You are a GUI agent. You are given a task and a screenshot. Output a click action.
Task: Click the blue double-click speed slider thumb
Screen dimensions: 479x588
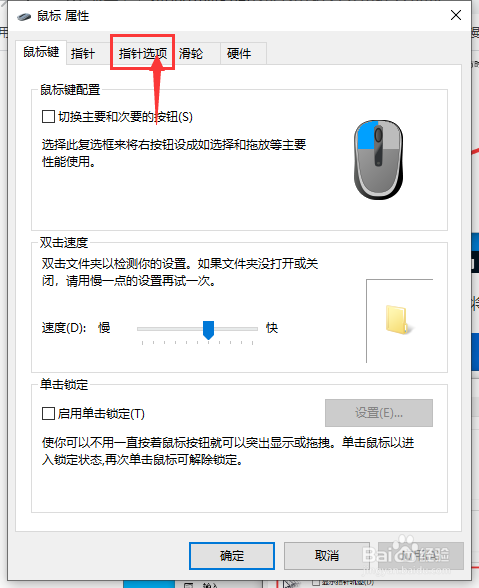tap(209, 330)
